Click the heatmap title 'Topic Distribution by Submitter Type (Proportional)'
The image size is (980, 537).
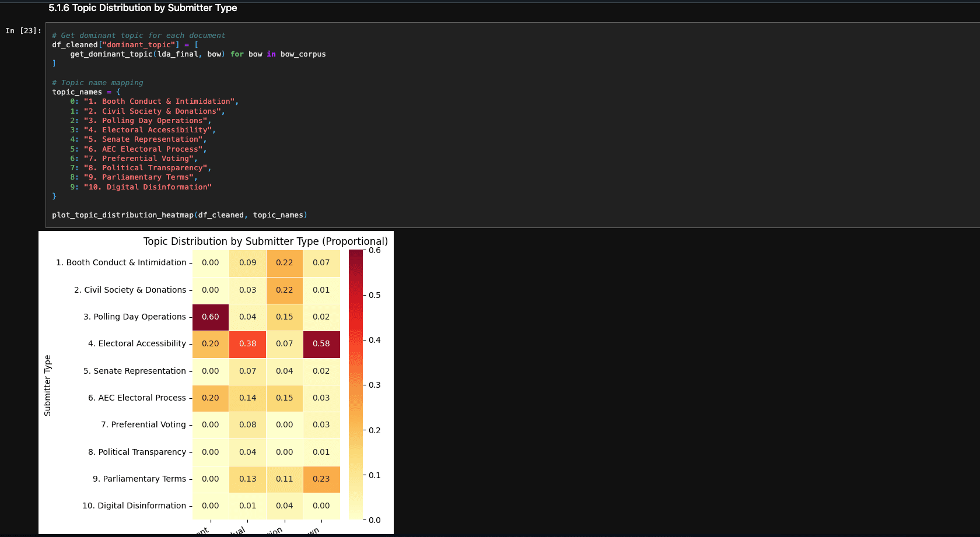[265, 241]
